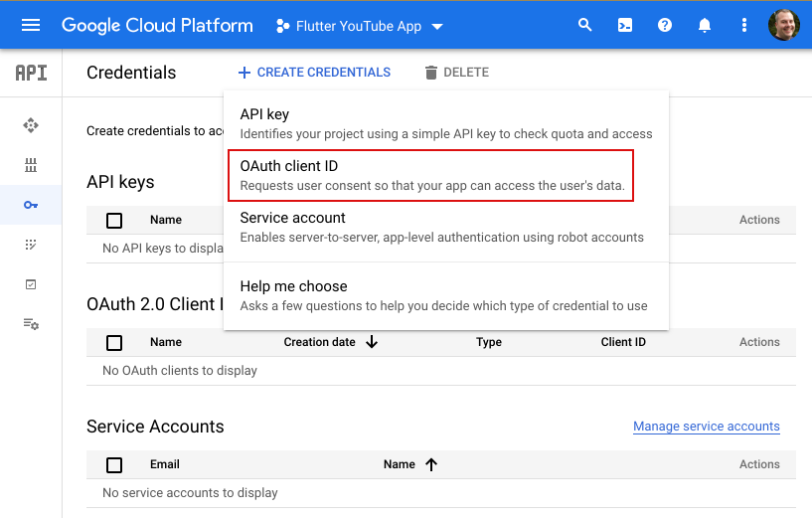The height and width of the screenshot is (518, 812).
Task: Select the Credentials key icon in sidebar
Action: click(x=31, y=205)
